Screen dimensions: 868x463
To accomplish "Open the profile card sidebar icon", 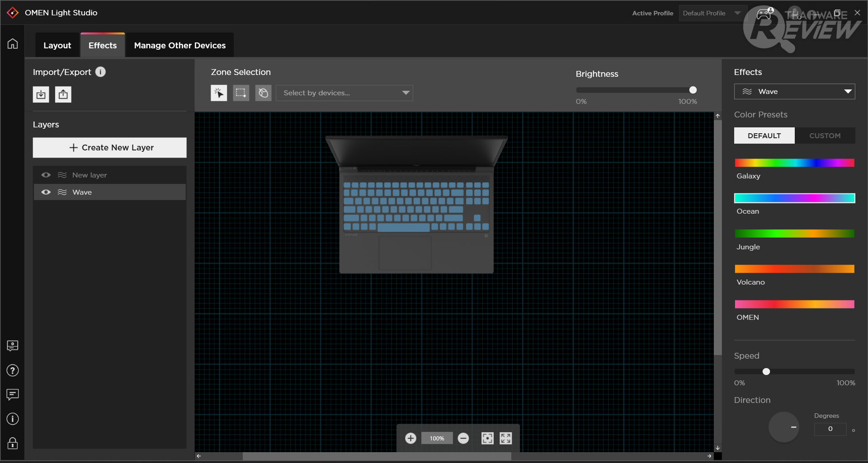I will pos(13,346).
